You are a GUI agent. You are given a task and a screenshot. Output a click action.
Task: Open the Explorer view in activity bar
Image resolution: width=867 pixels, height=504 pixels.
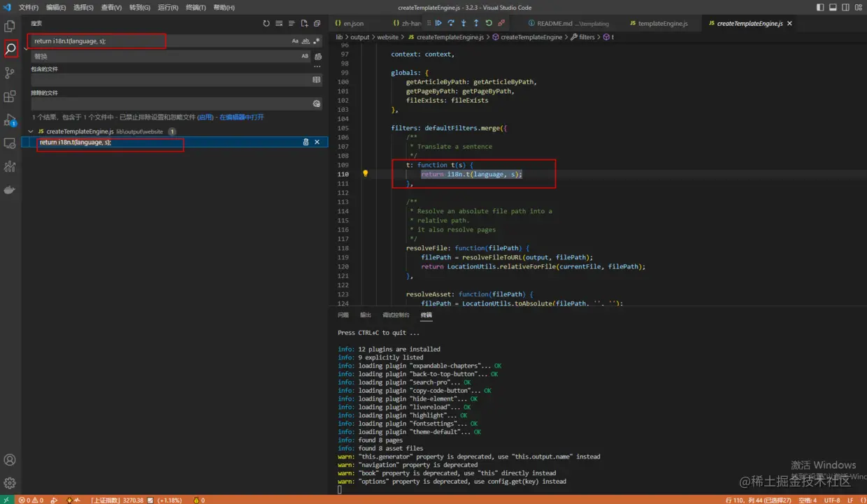click(x=10, y=27)
